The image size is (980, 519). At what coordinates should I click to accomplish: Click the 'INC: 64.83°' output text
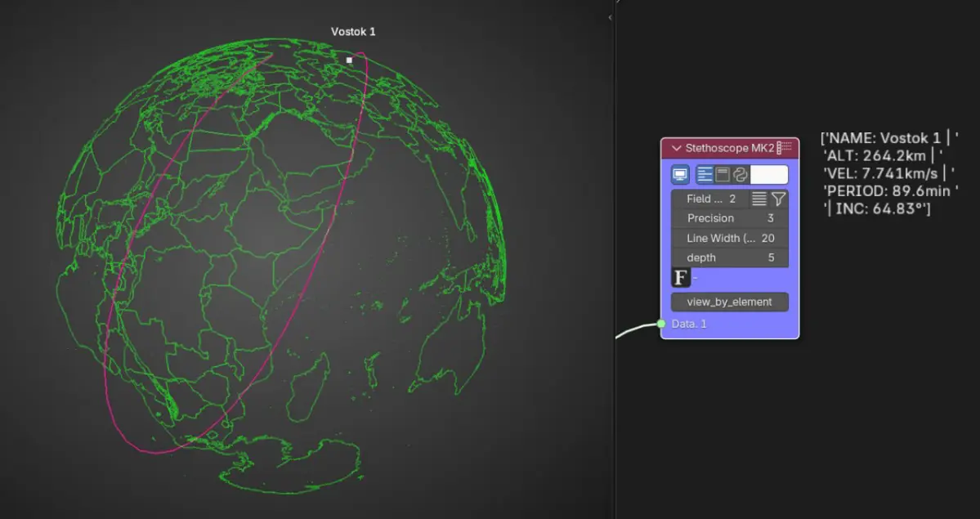pos(880,209)
